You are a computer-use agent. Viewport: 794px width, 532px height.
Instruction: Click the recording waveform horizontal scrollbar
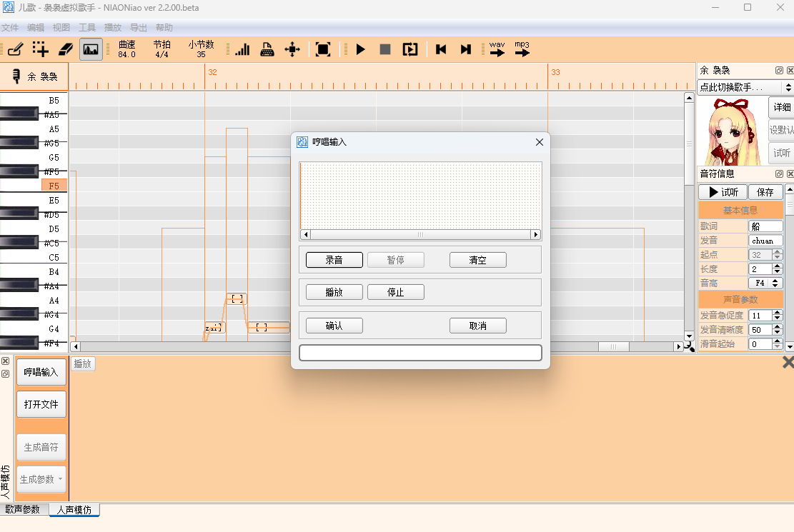pos(420,234)
